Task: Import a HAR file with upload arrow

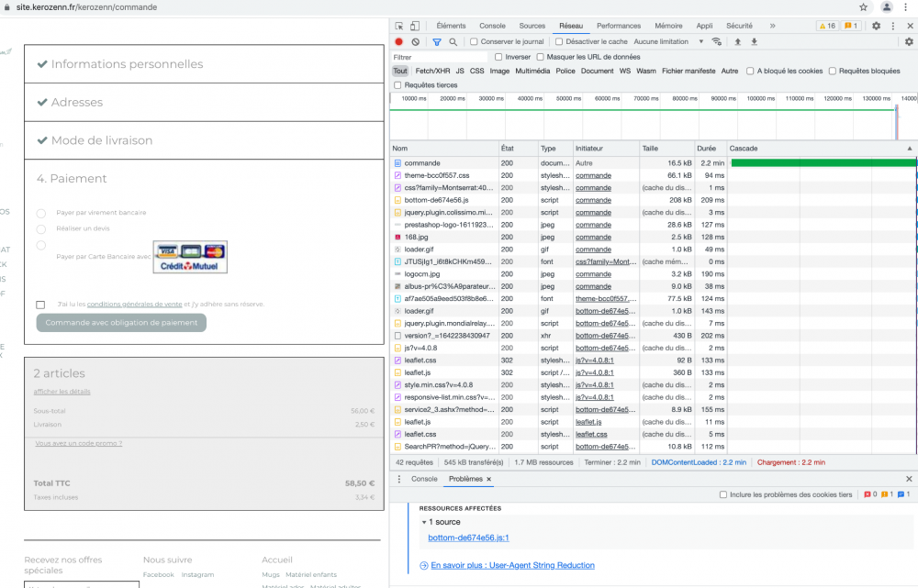Action: [737, 41]
